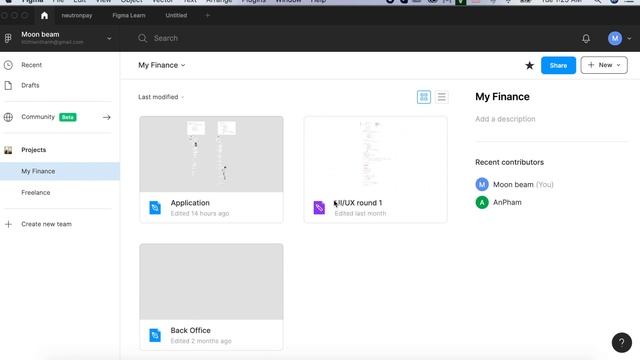Open the help question mark button

[622, 342]
